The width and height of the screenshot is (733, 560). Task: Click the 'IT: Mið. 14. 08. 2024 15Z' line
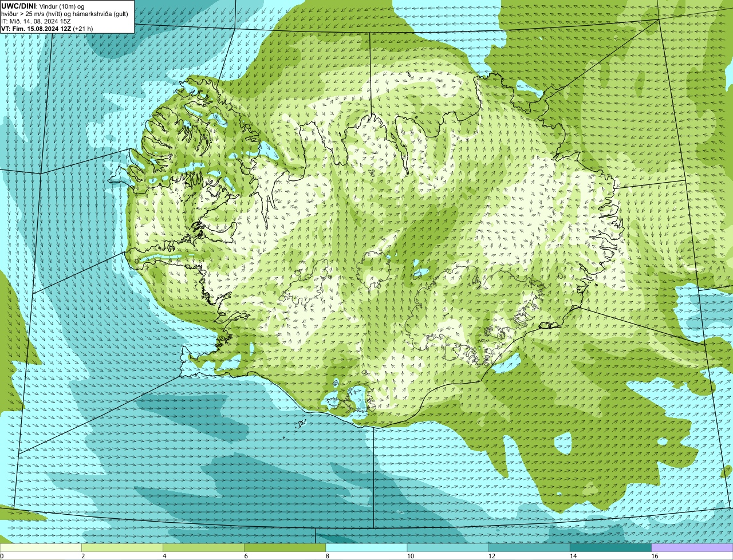pyautogui.click(x=36, y=21)
